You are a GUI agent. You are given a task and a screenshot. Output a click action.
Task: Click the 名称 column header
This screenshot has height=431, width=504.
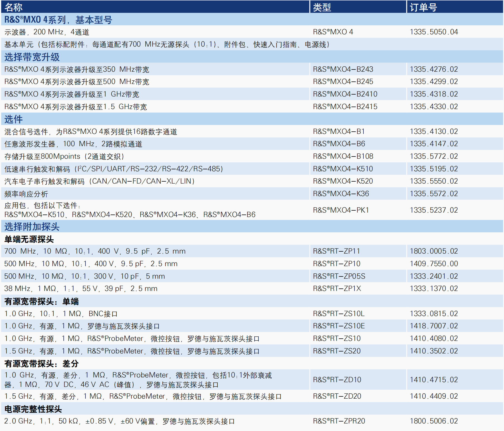pyautogui.click(x=13, y=7)
